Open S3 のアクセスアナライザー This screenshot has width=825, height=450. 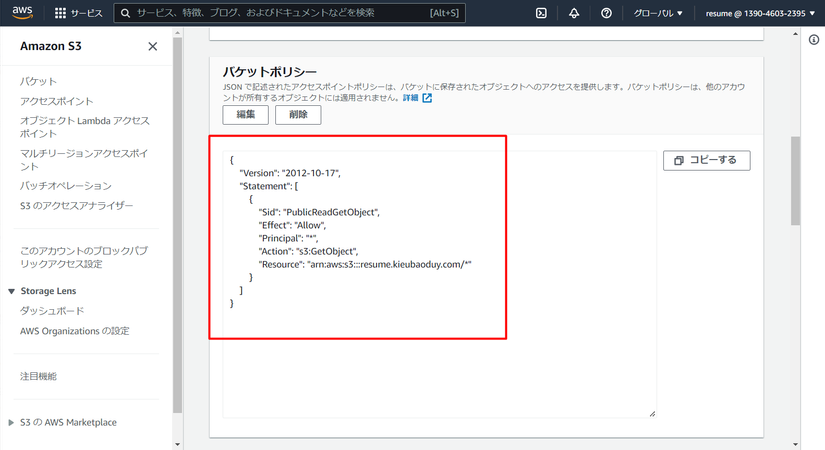click(76, 206)
